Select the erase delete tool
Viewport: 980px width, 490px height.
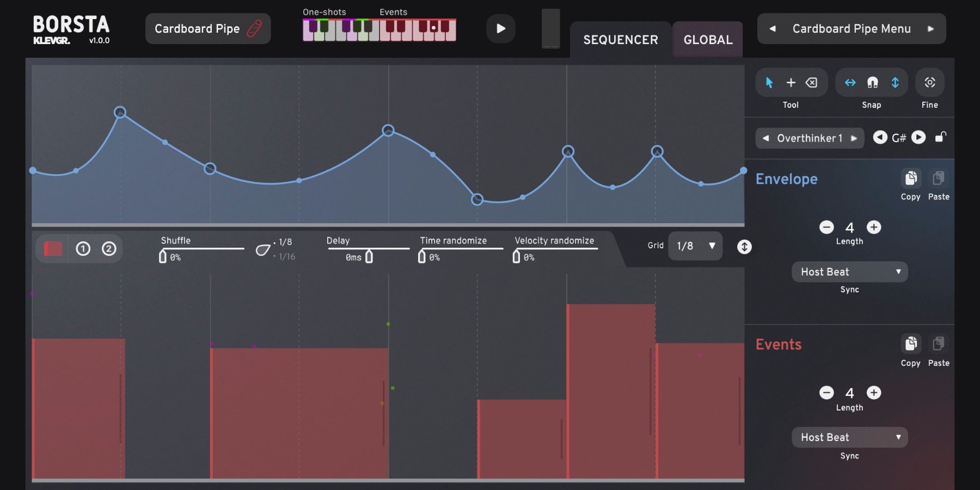(811, 83)
